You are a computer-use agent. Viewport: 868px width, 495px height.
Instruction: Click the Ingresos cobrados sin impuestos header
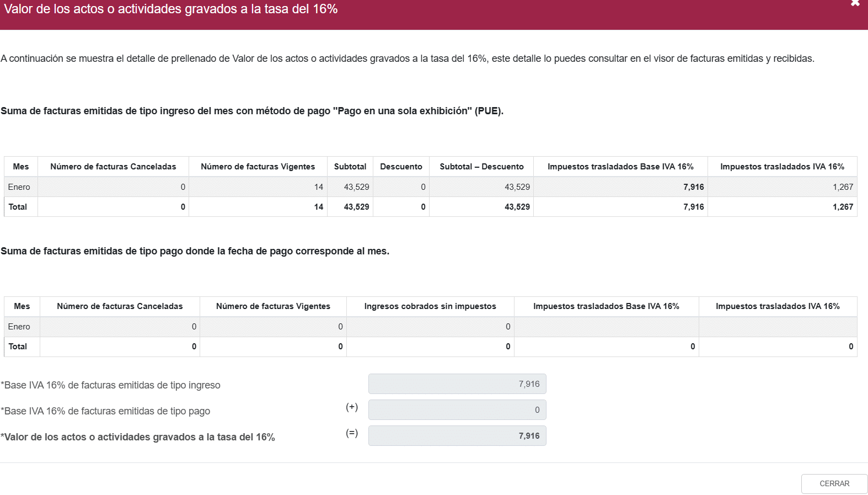(x=430, y=306)
